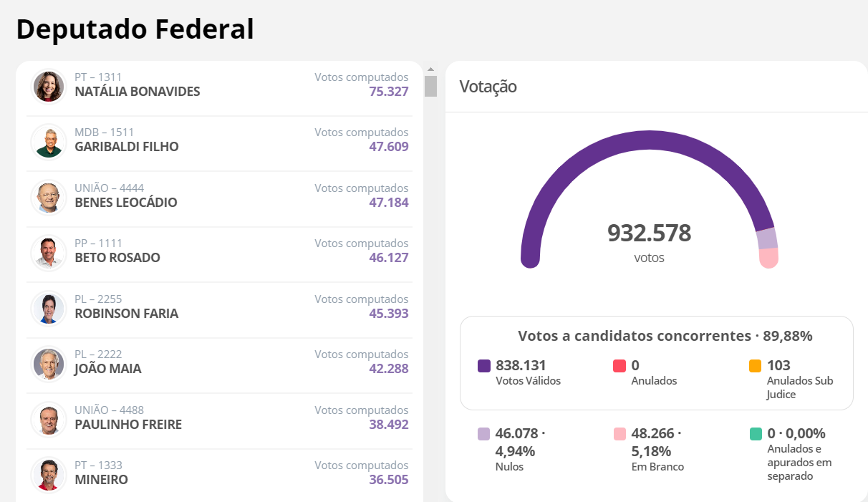Click Natália Bonavides' candidate photo

(49, 86)
